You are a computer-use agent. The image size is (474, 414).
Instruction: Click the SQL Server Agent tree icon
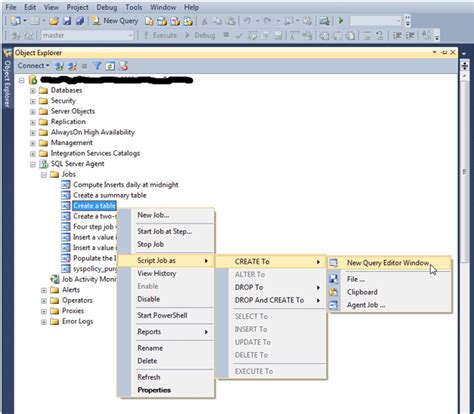pos(44,164)
